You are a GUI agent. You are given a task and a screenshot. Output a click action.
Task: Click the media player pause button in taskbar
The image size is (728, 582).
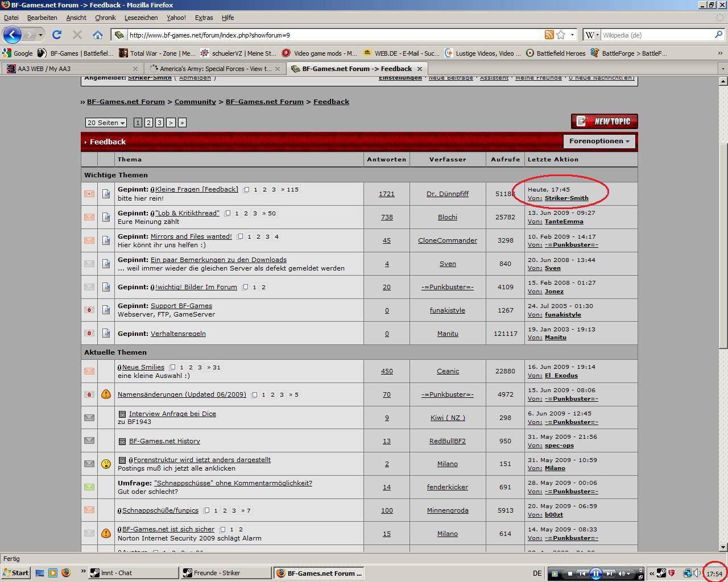tap(595, 573)
